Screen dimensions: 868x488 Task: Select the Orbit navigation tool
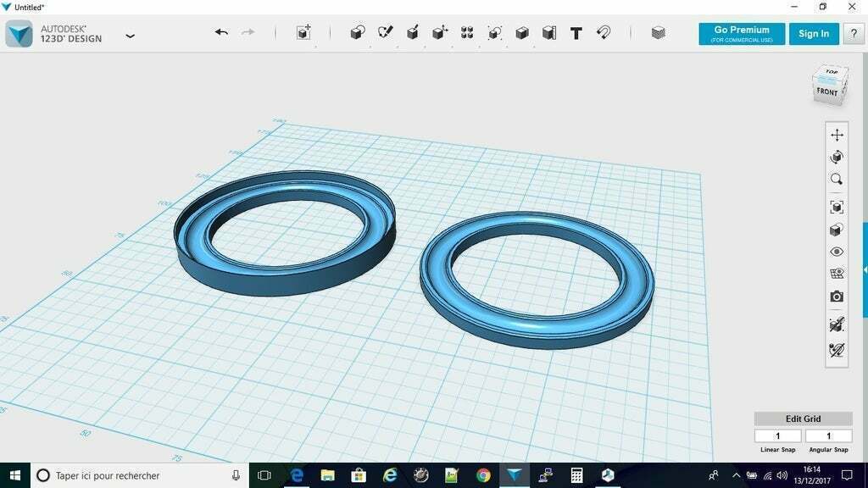pyautogui.click(x=837, y=157)
